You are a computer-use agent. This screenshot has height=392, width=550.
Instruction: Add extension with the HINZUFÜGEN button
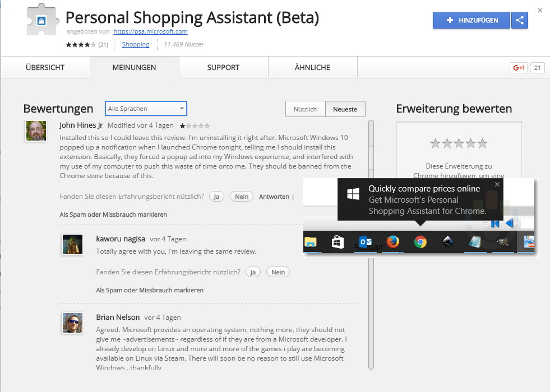[x=471, y=20]
